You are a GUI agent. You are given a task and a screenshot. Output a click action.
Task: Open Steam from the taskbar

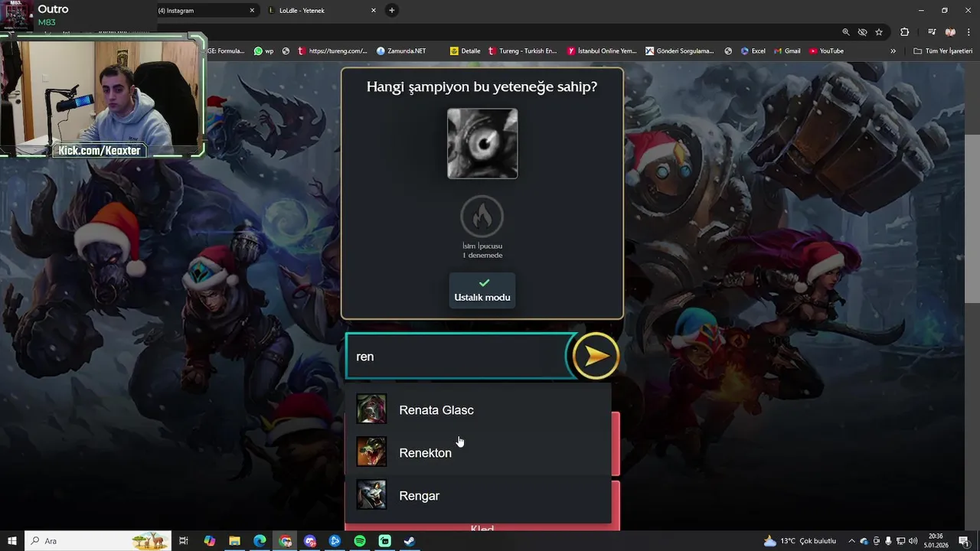pos(410,541)
